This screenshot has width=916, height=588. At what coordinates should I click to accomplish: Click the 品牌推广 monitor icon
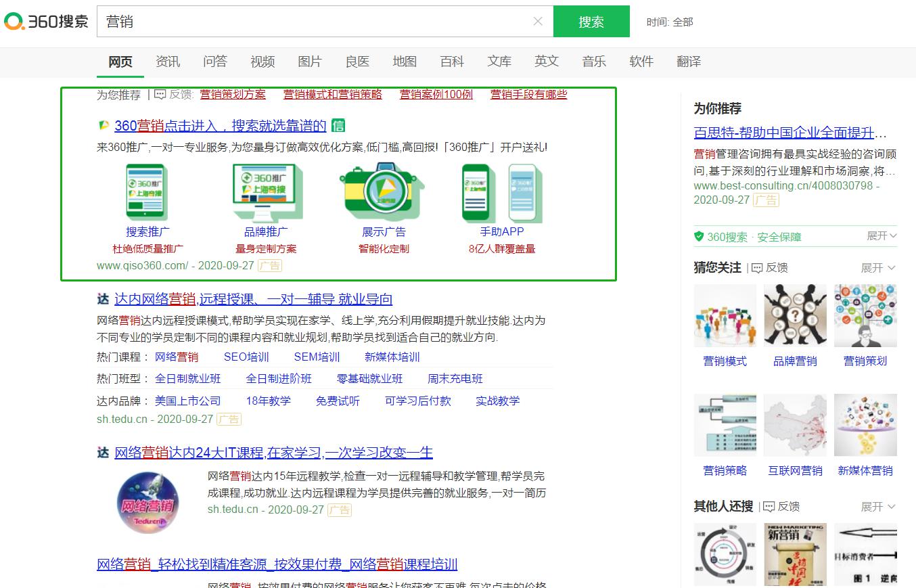coord(266,194)
